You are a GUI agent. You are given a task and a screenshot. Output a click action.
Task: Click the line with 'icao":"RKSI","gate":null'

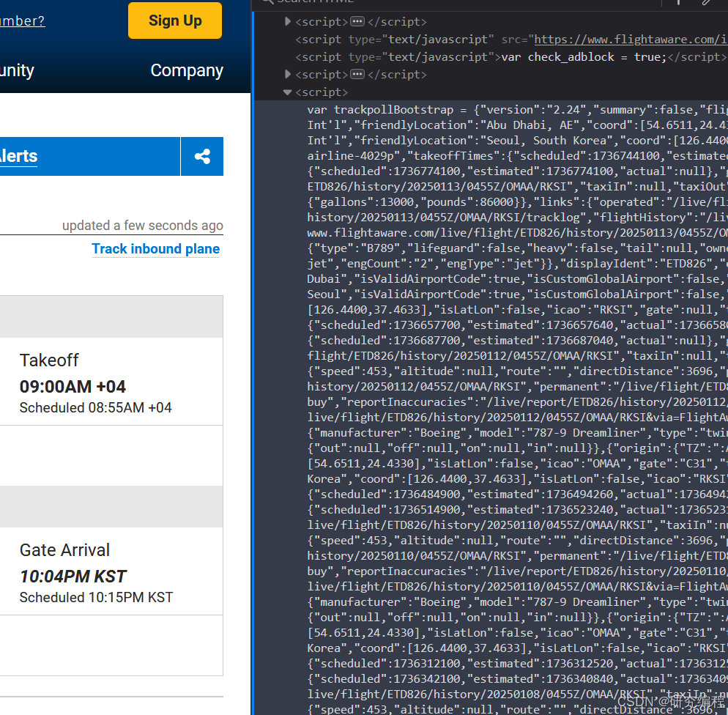[517, 310]
